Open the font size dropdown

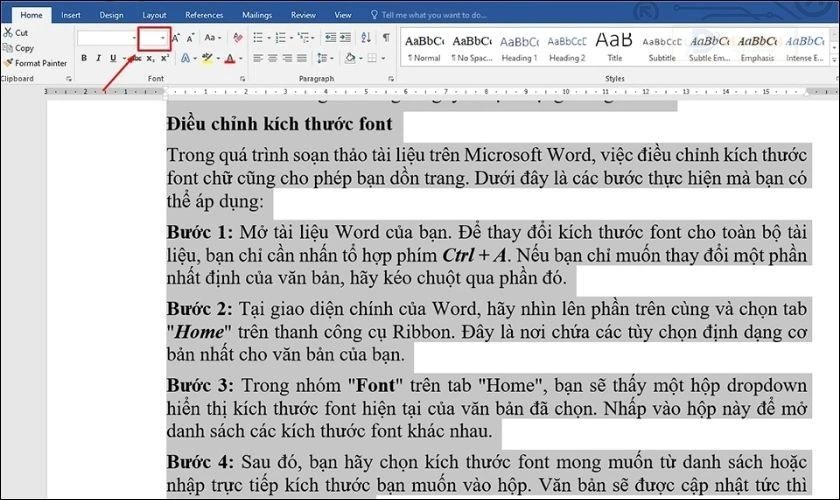click(163, 38)
